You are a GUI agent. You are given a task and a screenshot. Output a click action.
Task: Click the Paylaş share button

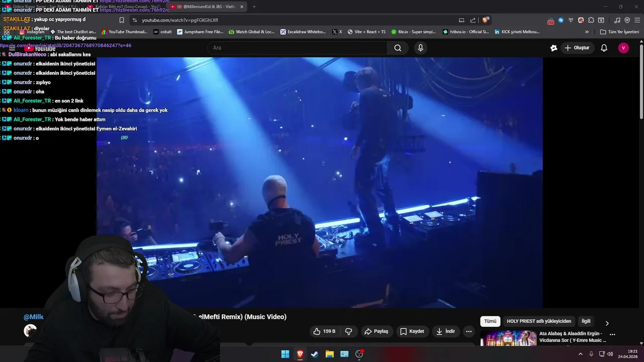pos(376,331)
